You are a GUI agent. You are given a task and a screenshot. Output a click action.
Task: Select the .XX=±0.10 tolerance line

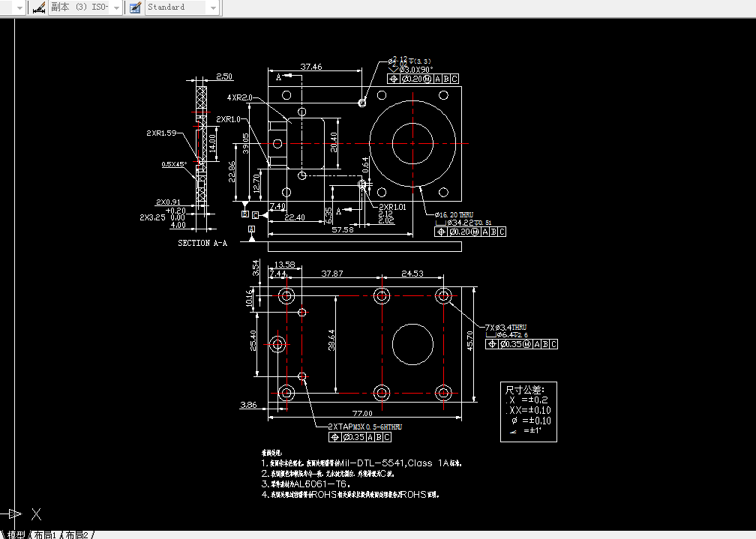tap(528, 410)
